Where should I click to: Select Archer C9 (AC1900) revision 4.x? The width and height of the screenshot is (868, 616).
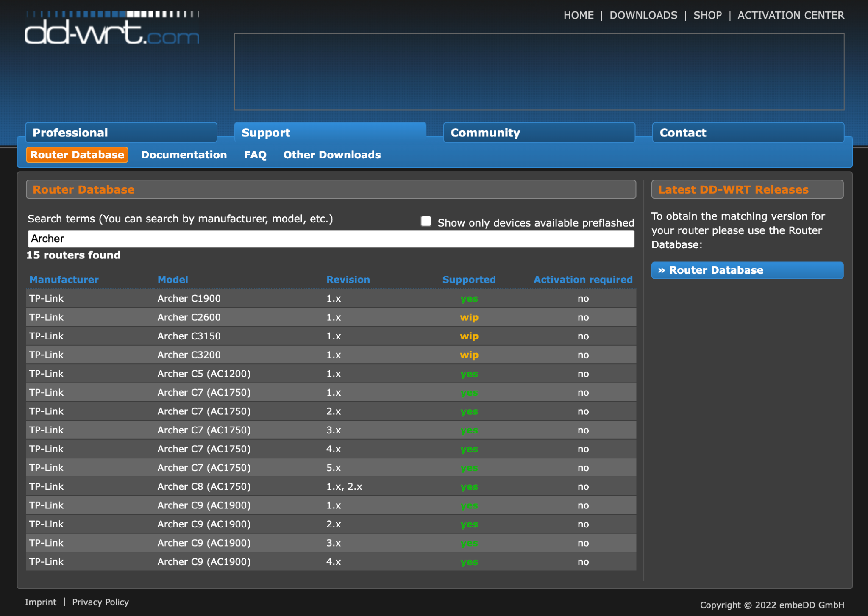coord(331,562)
